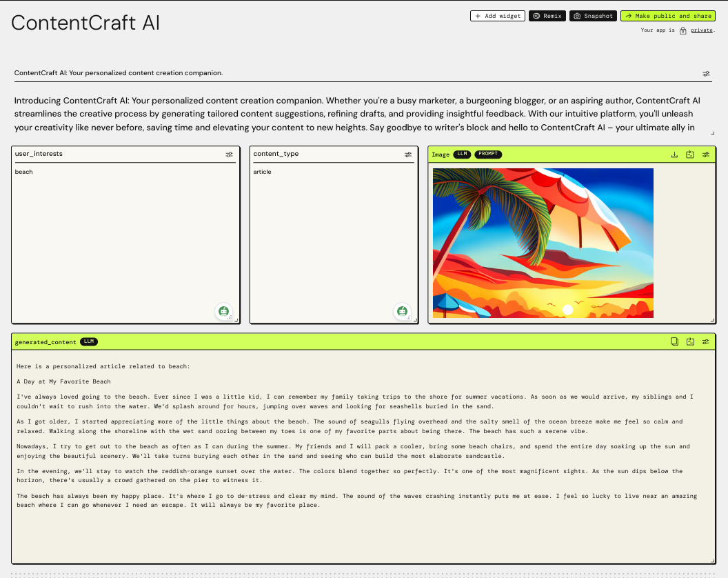Click the content_type widget label
728x578 pixels.
coord(276,154)
